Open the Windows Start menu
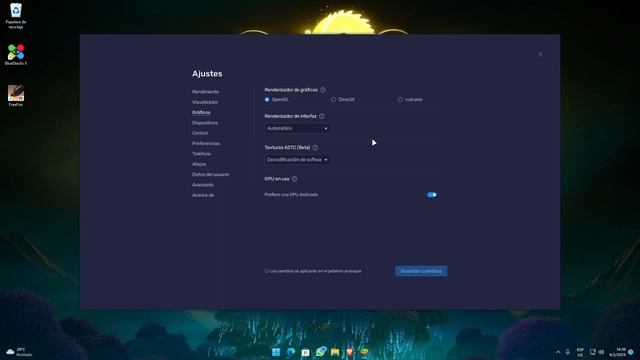This screenshot has height=360, width=640. point(276,352)
